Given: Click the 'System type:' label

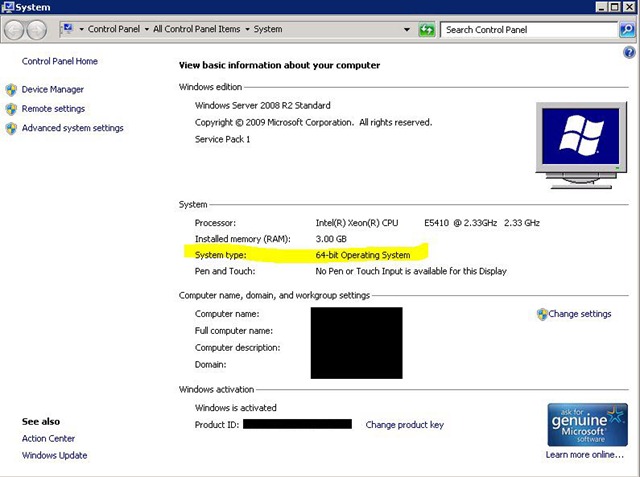Looking at the screenshot, I should pos(220,255).
